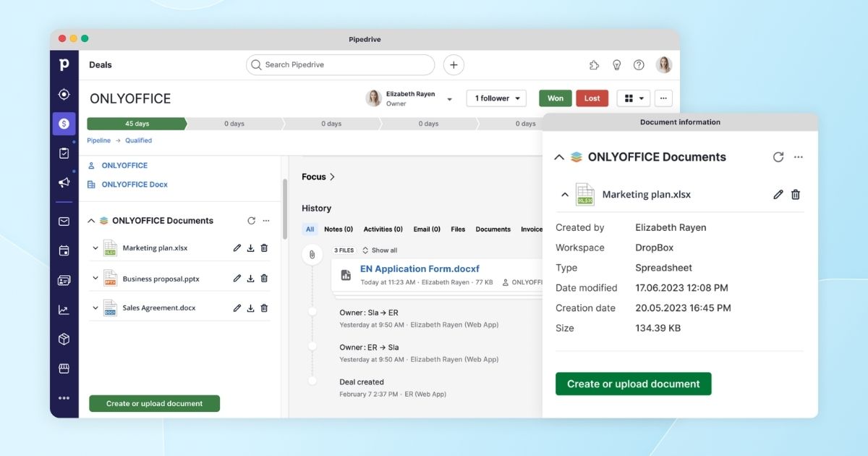The height and width of the screenshot is (456, 868).
Task: Edit Marketing plan.xlsx in Document information panel
Action: coord(778,195)
